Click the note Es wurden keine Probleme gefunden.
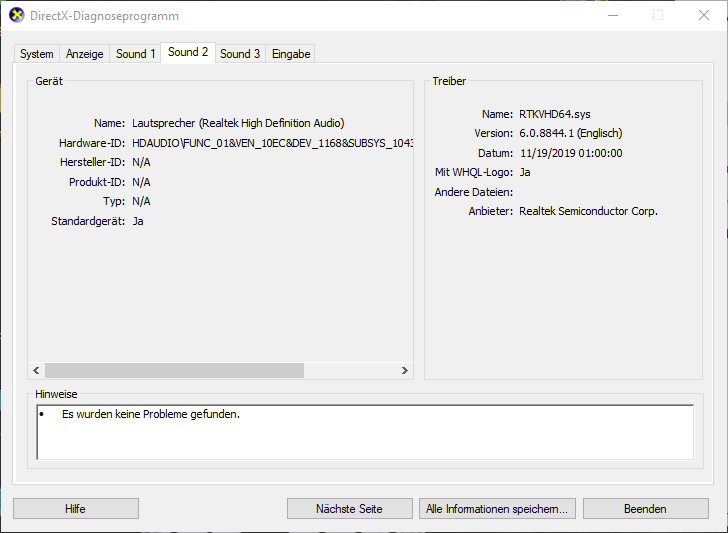Image resolution: width=728 pixels, height=533 pixels. pyautogui.click(x=151, y=414)
